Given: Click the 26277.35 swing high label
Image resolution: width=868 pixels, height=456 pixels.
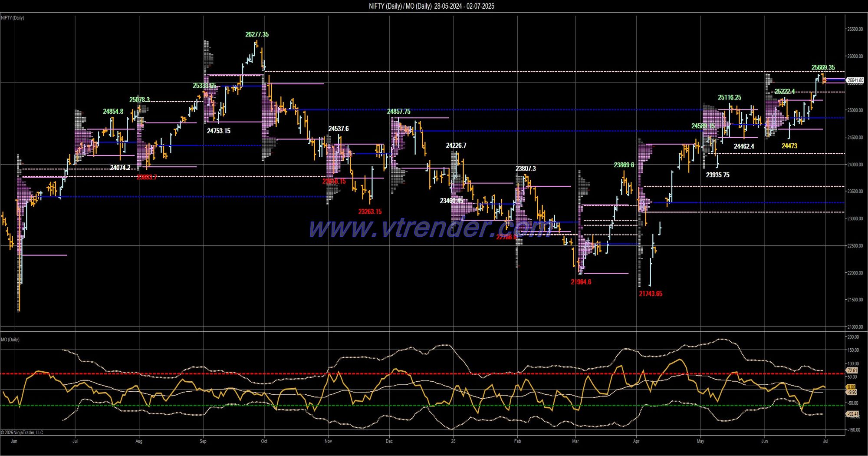Looking at the screenshot, I should (257, 34).
